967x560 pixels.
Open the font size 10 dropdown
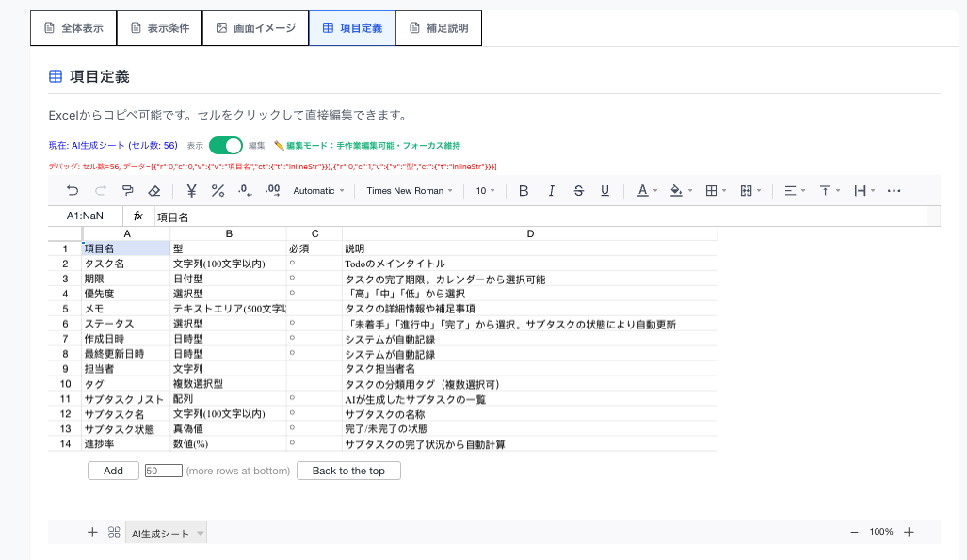(485, 191)
